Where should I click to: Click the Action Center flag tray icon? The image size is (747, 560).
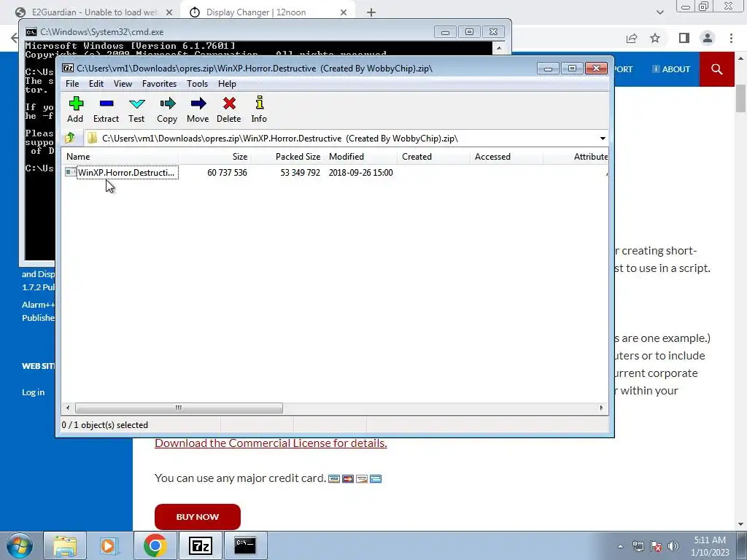656,546
